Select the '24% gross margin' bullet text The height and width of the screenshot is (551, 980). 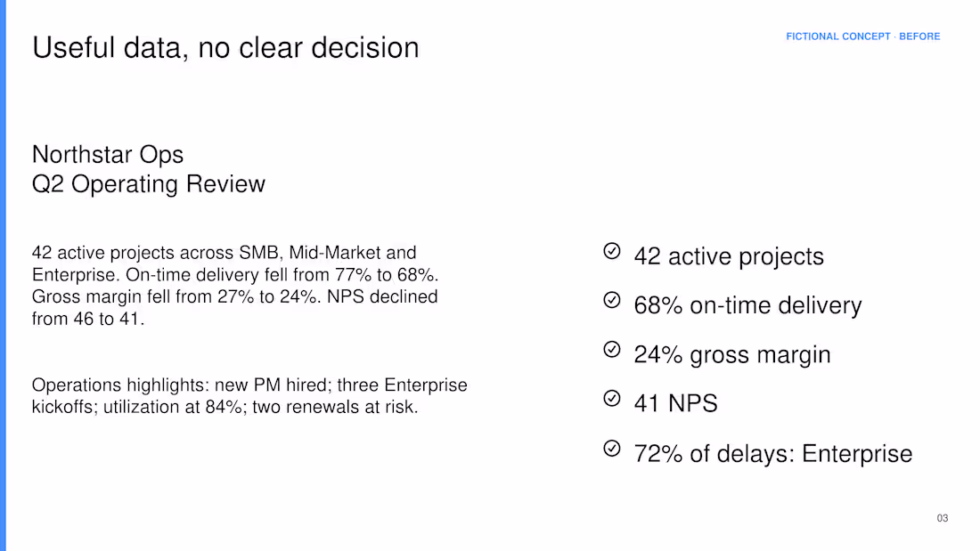(x=732, y=354)
